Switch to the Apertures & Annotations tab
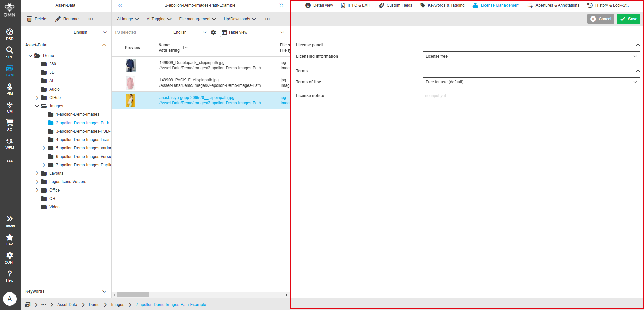This screenshot has height=310, width=644. (553, 5)
